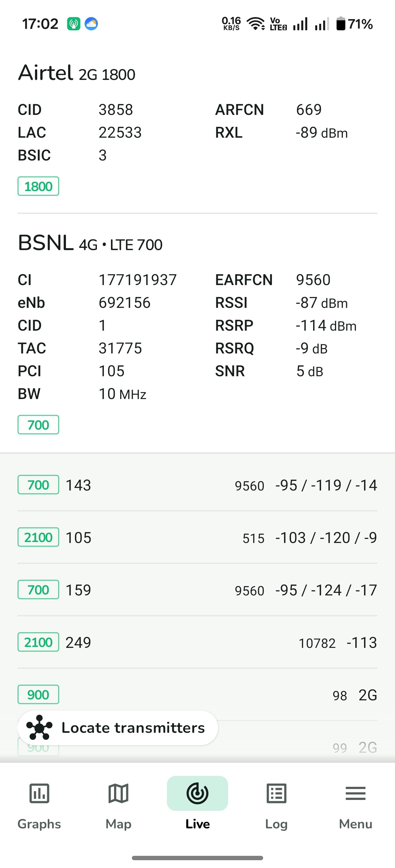Select the 700 band badge under BSNL details
Screen dimensions: 395x868
pos(38,425)
